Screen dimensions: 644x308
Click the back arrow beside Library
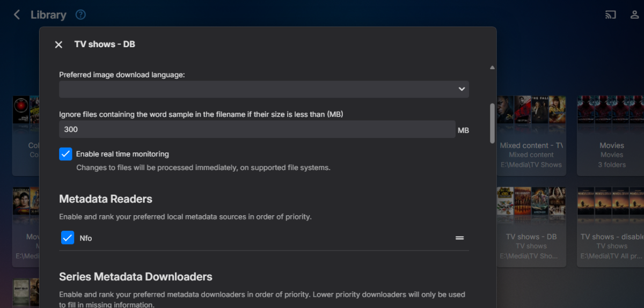[17, 15]
